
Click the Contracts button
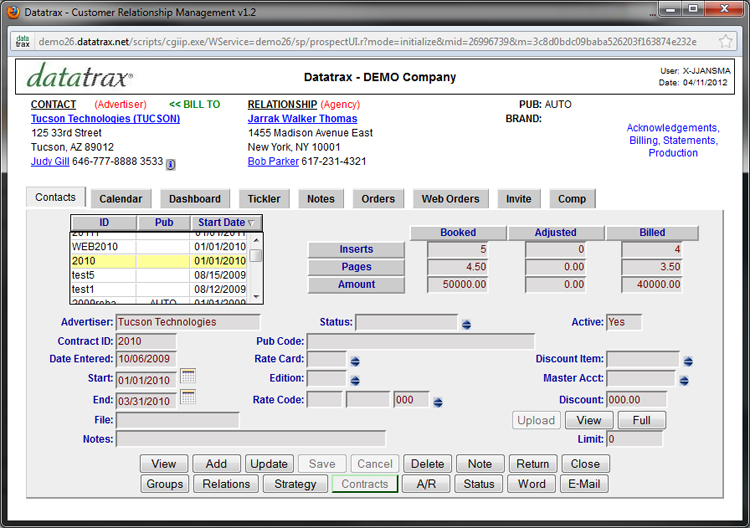coord(364,484)
